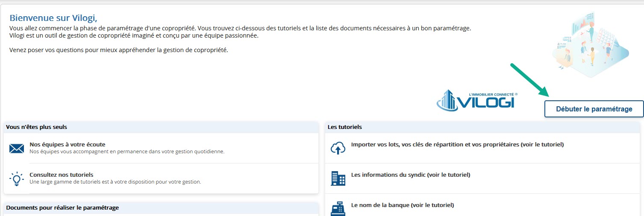Open Les informations du syndic tutorial
The height and width of the screenshot is (216, 644).
tap(410, 175)
